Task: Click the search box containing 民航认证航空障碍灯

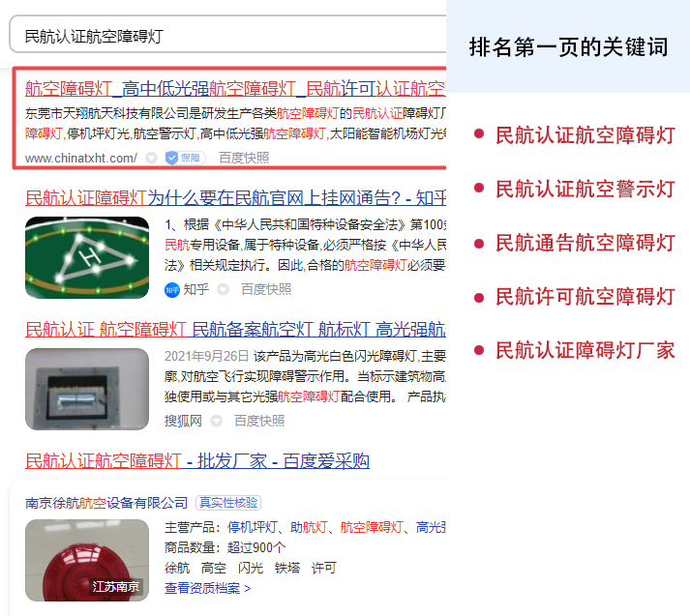Action: click(x=228, y=35)
